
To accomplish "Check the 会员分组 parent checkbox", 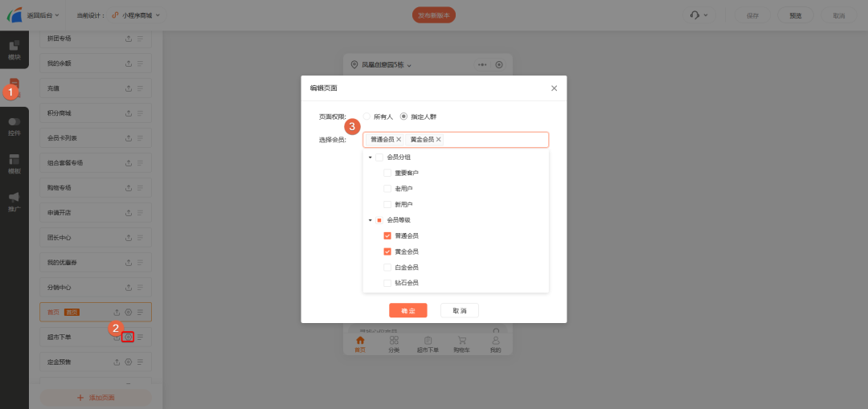I will [x=379, y=157].
